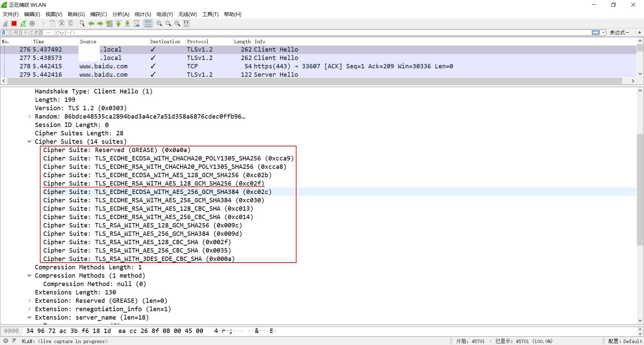The image size is (644, 345).
Task: Open the 表达式 expression builder
Action: tap(620, 32)
